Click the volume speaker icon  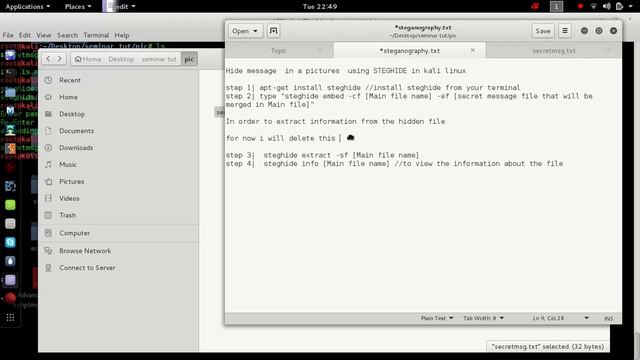point(607,6)
